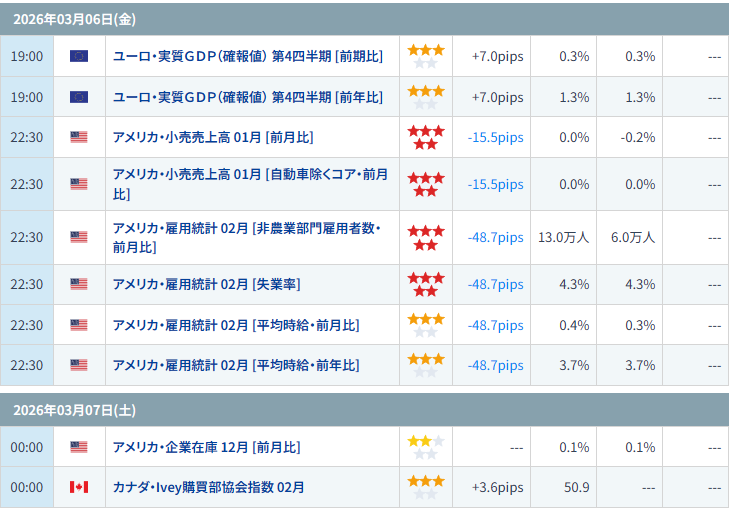Click red star rating in 失業率 row
Screen dimensions: 731x512
pos(425,284)
